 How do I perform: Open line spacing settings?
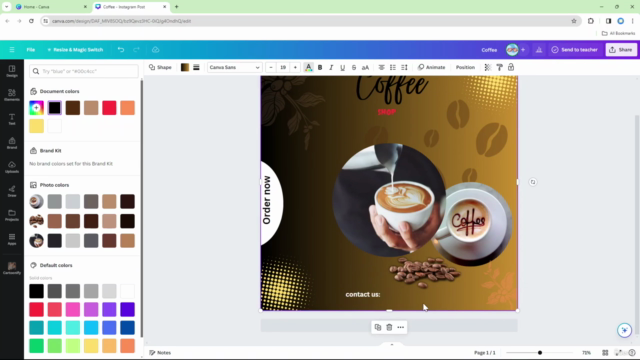[404, 67]
